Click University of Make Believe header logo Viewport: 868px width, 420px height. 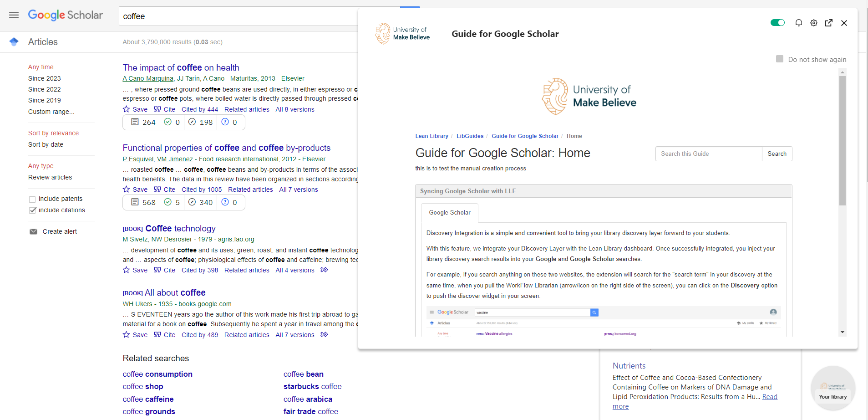[402, 33]
